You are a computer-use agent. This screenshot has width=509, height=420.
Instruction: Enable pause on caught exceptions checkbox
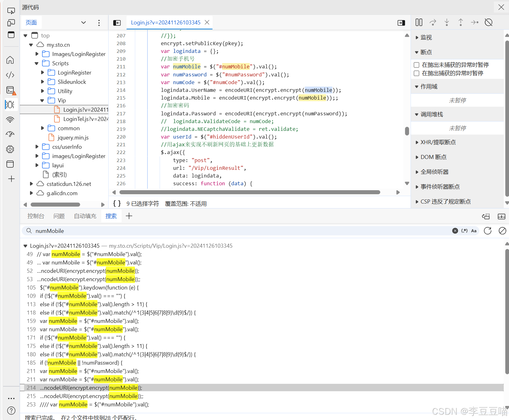tap(416, 73)
